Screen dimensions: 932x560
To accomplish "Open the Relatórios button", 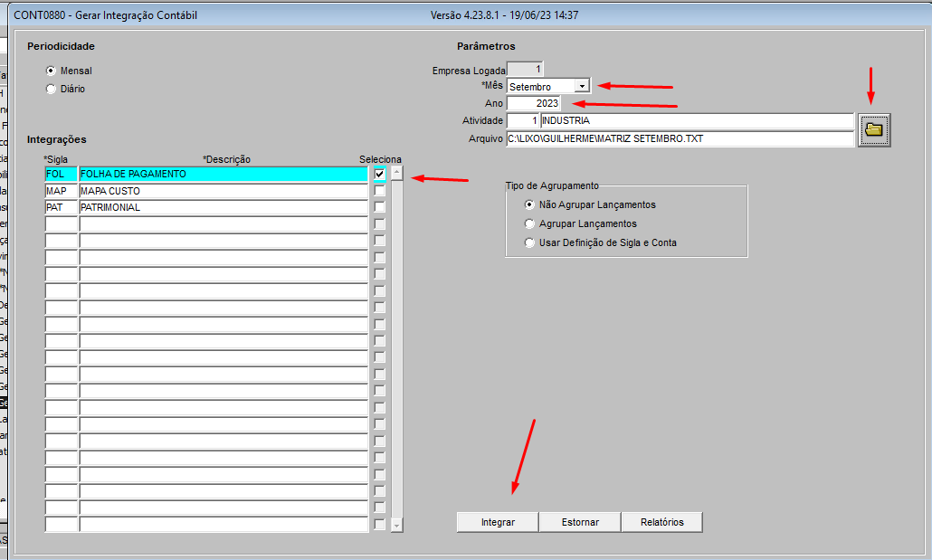I will tap(661, 522).
